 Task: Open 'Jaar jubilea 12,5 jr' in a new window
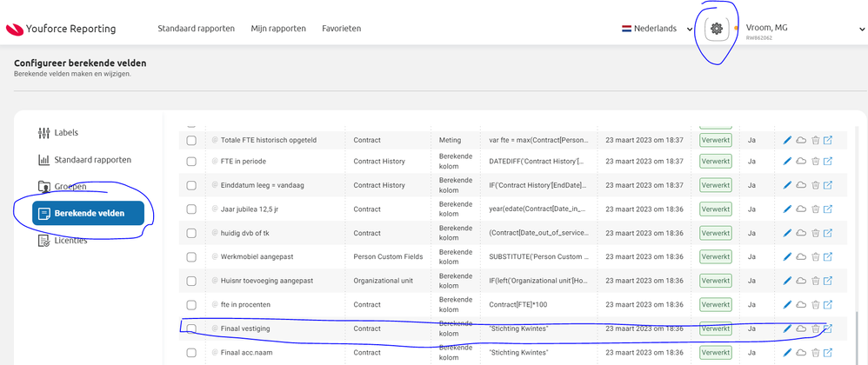pos(828,209)
